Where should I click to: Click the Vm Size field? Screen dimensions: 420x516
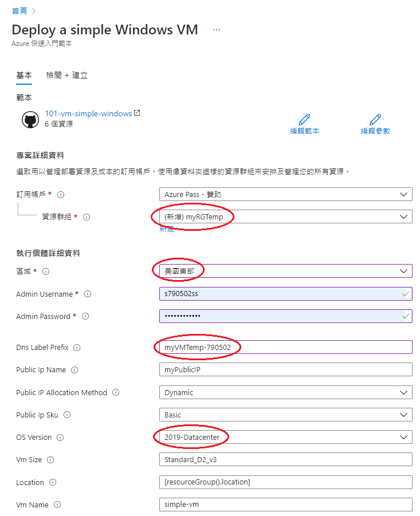point(286,459)
